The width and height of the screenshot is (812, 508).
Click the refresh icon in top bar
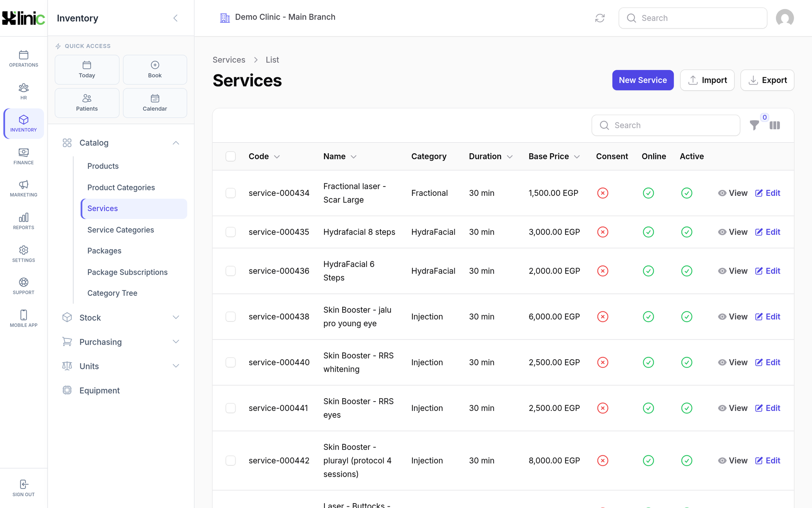[x=600, y=18]
